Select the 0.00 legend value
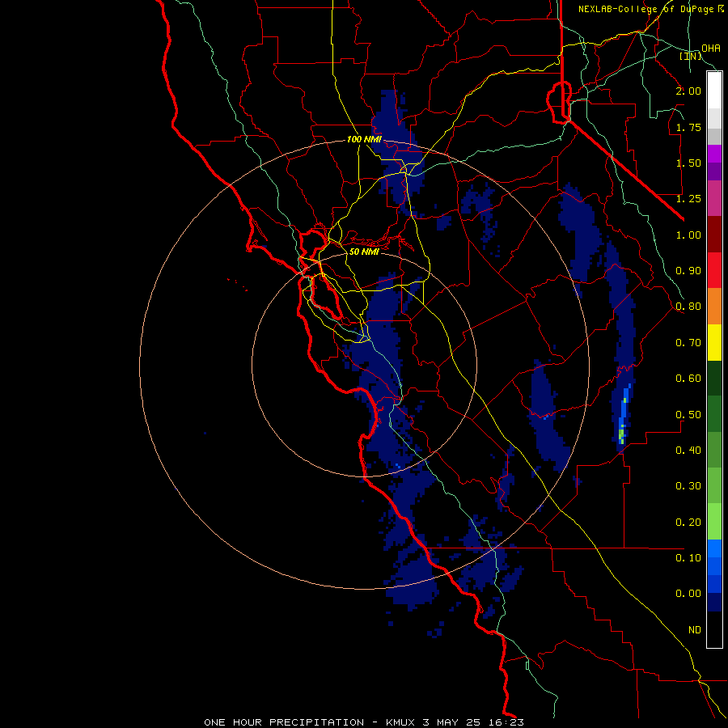The height and width of the screenshot is (728, 728). [x=688, y=594]
